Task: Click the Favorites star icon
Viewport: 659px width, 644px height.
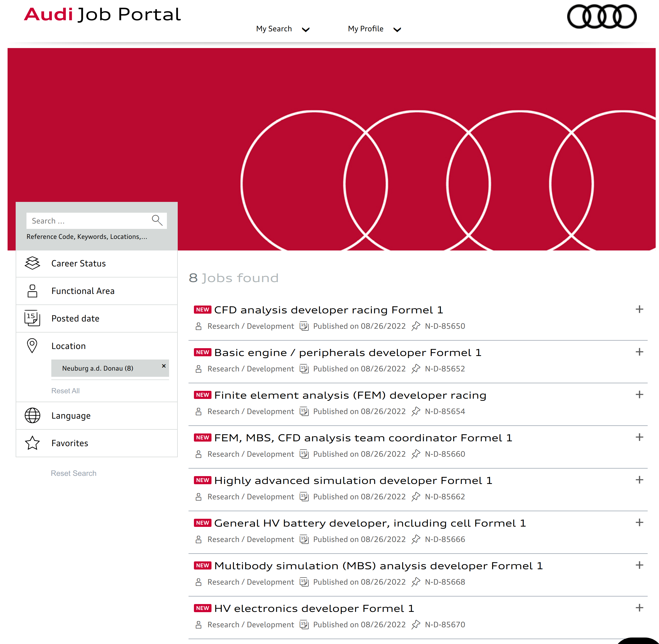Action: coord(32,443)
